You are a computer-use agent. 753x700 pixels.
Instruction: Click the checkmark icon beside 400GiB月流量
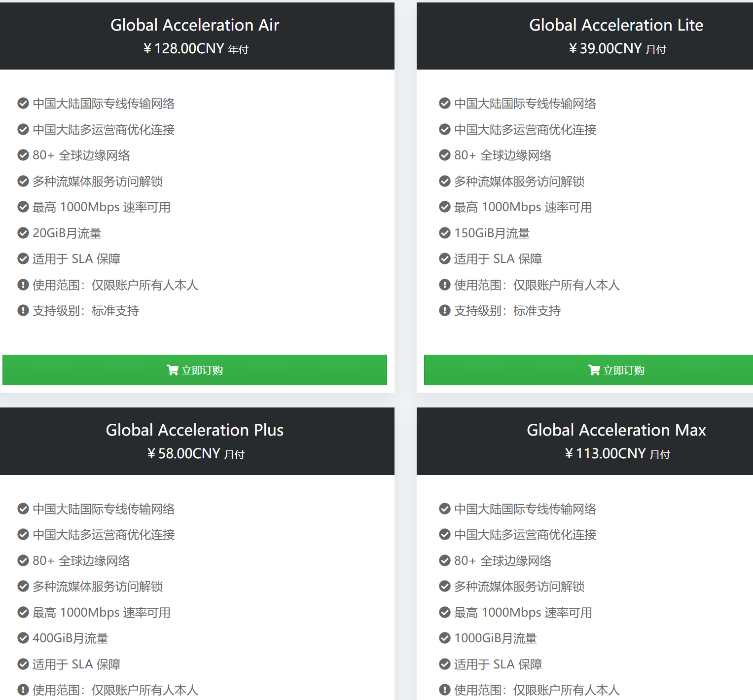point(23,638)
